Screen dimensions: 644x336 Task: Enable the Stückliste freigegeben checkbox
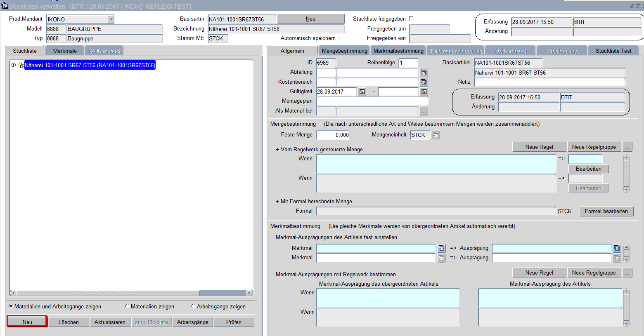click(x=411, y=19)
